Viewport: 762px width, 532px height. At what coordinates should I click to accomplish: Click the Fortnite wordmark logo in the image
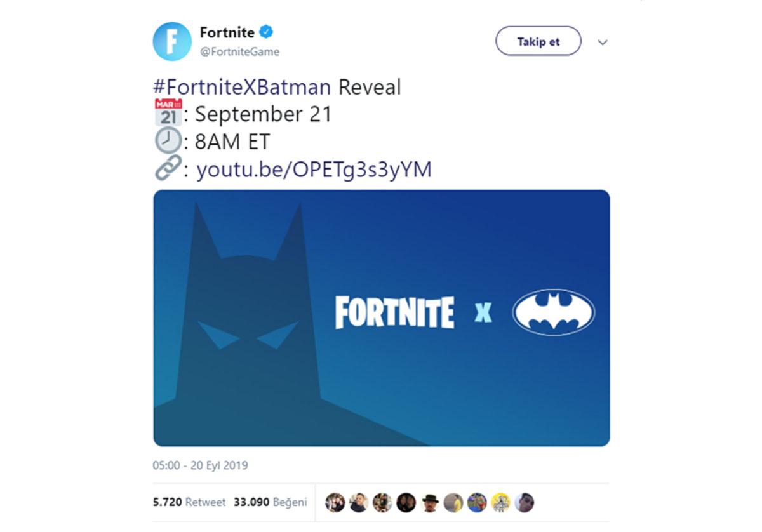[395, 311]
